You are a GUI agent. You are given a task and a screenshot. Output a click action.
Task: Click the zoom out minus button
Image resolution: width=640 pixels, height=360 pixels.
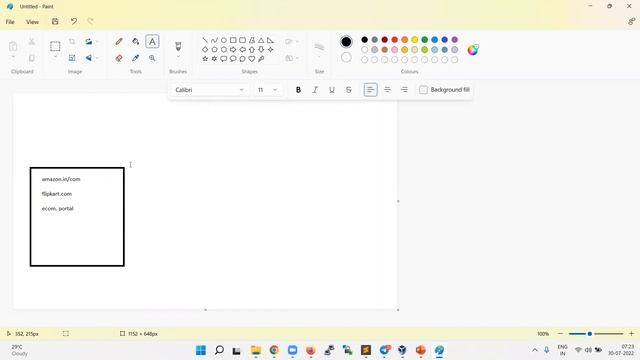[560, 334]
